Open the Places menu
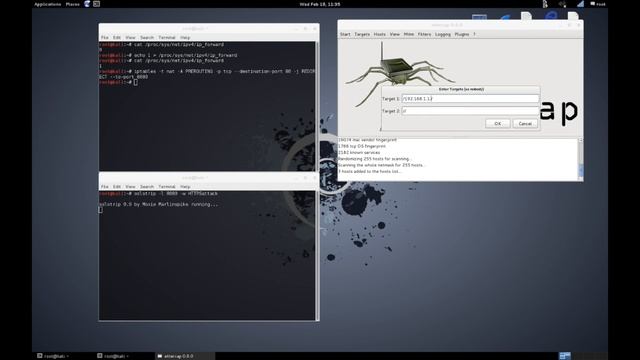The width and height of the screenshot is (640, 360). [x=73, y=4]
